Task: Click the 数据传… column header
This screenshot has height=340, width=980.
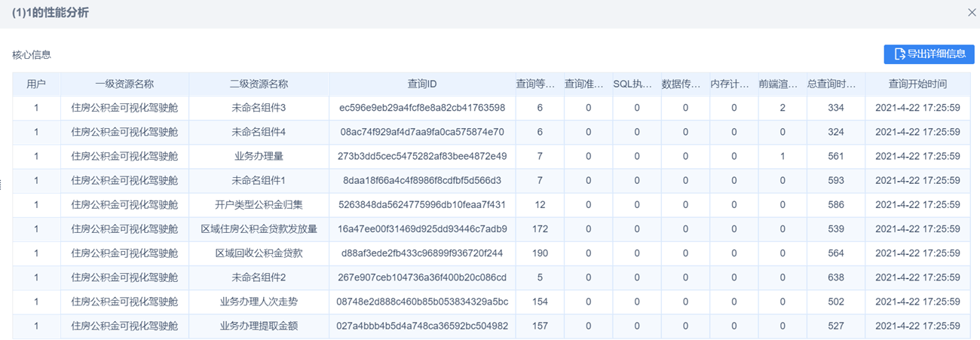Action: 685,84
